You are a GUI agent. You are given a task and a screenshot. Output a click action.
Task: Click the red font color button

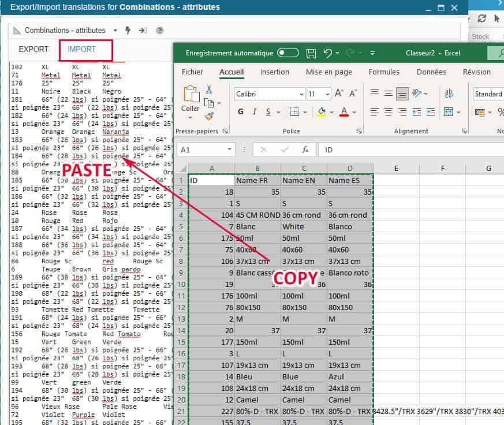click(x=344, y=111)
